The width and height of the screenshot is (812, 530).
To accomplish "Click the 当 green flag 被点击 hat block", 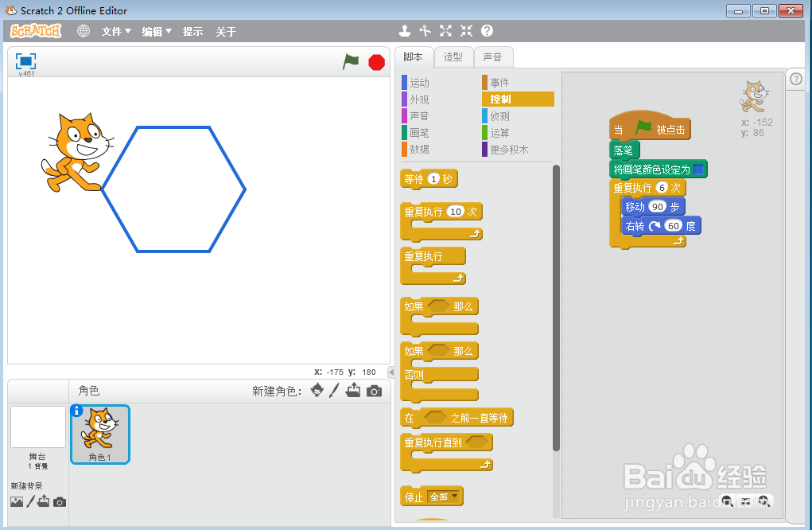I will (650, 126).
